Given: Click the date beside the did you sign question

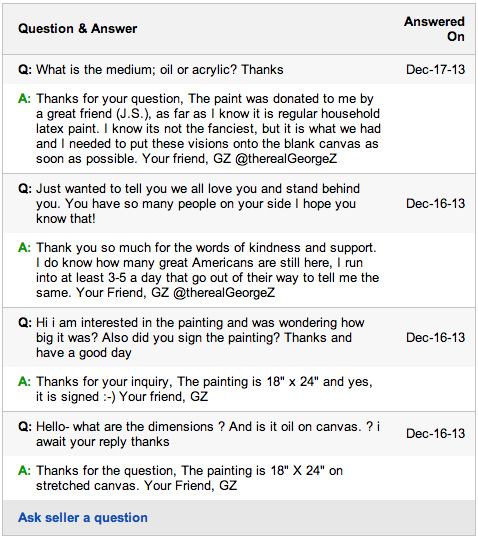Looking at the screenshot, I should point(435,338).
